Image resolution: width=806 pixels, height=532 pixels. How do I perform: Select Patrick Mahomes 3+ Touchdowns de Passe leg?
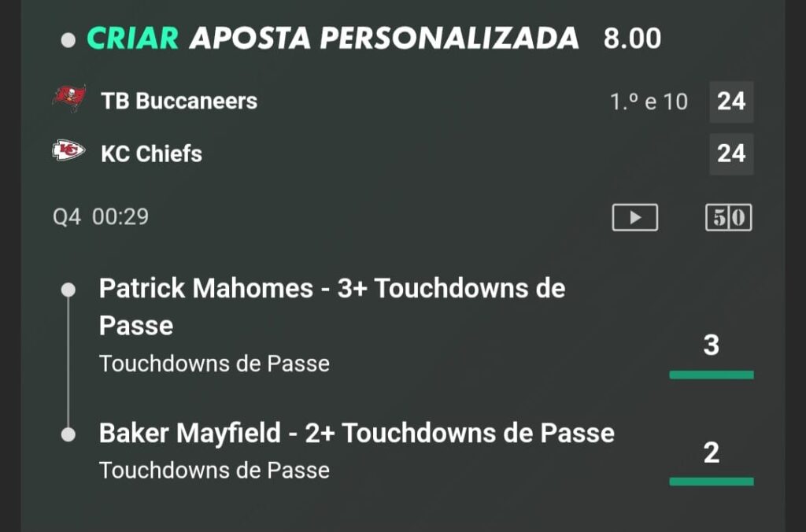(x=332, y=306)
